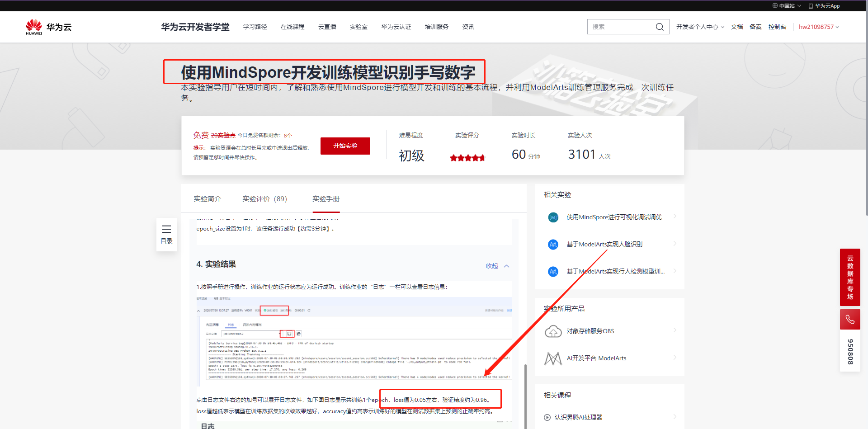The height and width of the screenshot is (429, 868).
Task: Click the 950808 hotline number
Action: (x=850, y=352)
